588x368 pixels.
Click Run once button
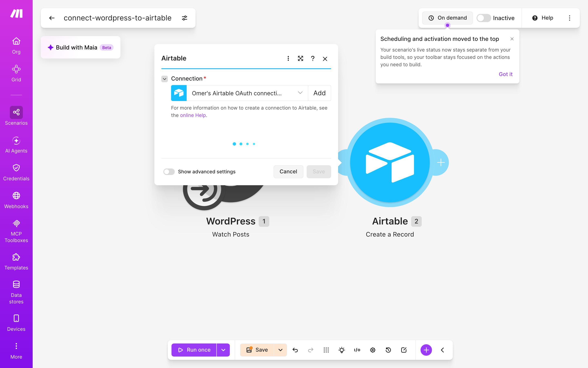(x=194, y=350)
